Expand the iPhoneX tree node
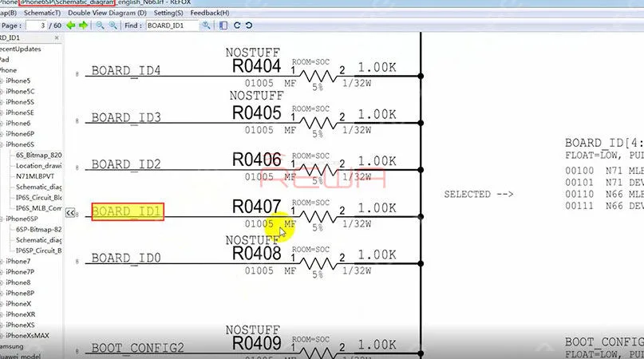This screenshot has width=644, height=359. (x=2, y=304)
